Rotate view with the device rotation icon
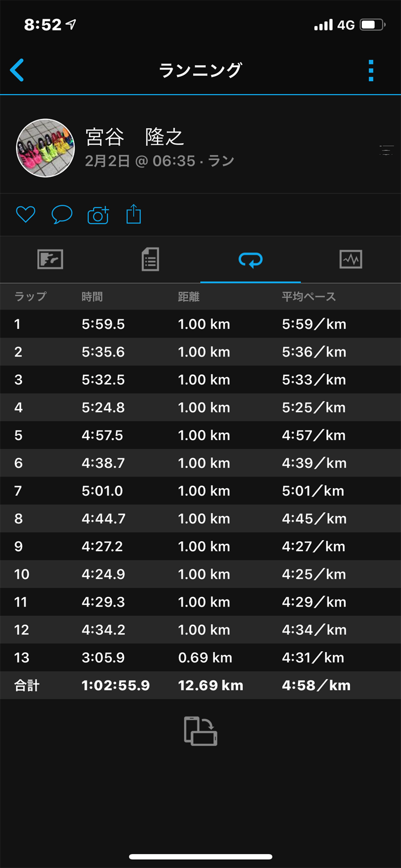The image size is (401, 868). point(200,731)
